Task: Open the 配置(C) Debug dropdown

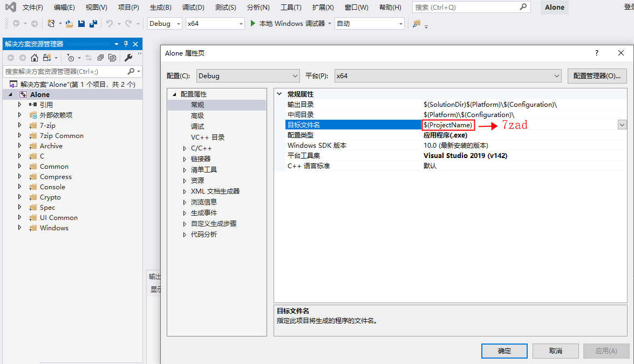Action: [x=248, y=75]
